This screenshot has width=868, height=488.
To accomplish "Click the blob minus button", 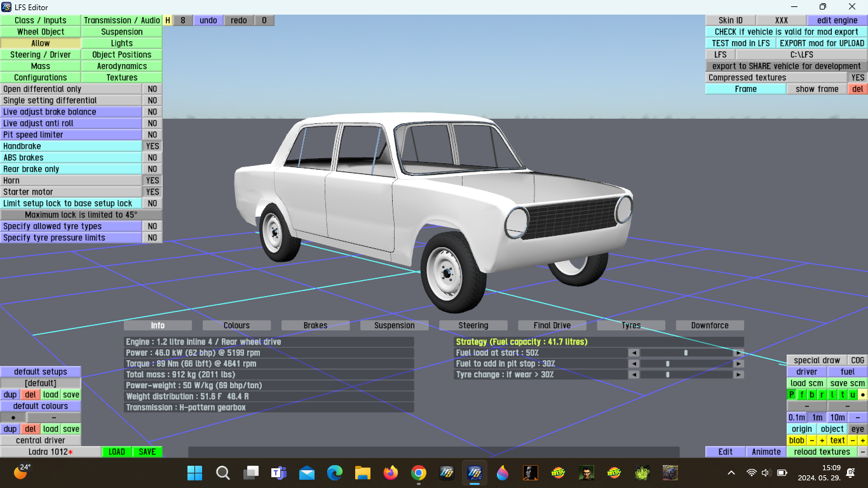I will click(x=812, y=440).
